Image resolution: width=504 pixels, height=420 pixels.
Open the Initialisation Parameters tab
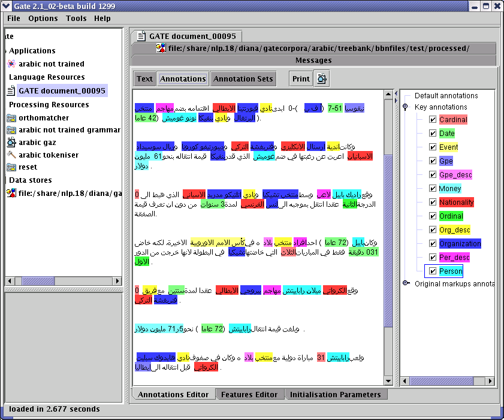(x=335, y=394)
